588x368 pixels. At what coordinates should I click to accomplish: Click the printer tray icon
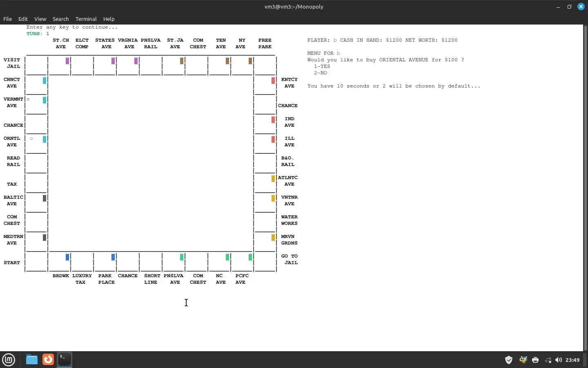pos(535,360)
